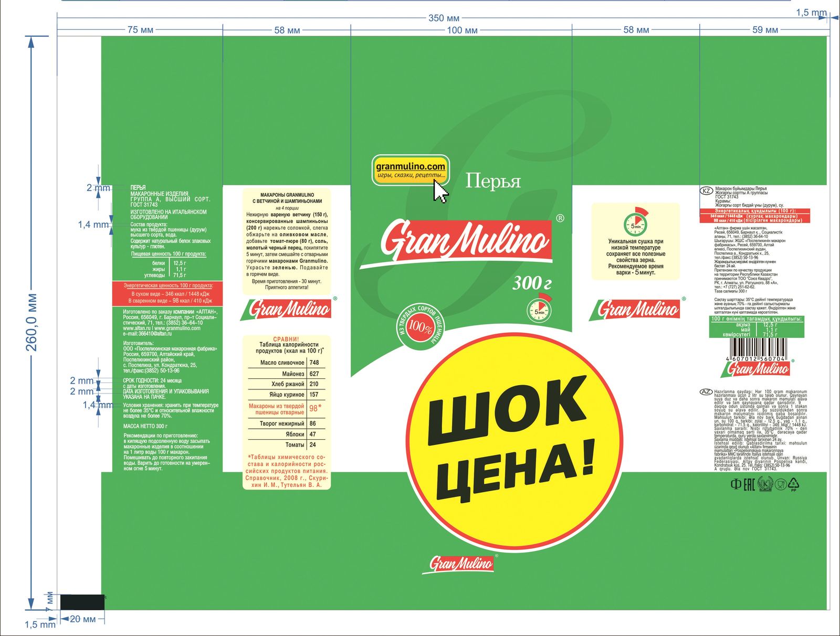The image size is (840, 636).
Task: Click the Хлеб ржаной 210 table row
Action: coord(287,384)
